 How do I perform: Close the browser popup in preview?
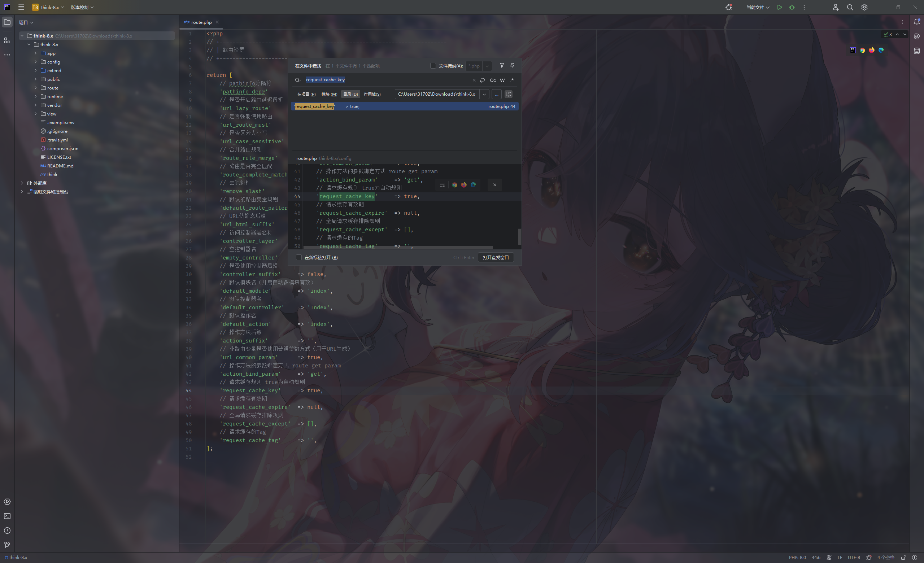click(x=494, y=185)
